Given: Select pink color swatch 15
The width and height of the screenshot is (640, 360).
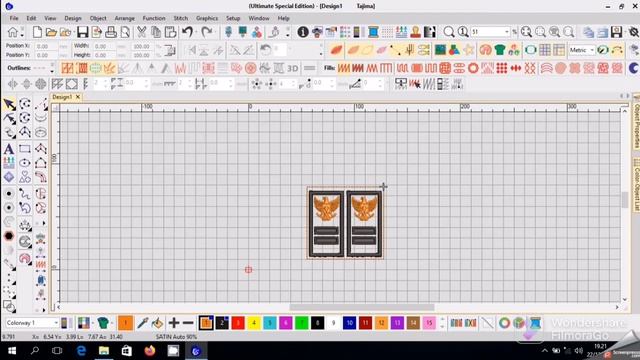Looking at the screenshot, I should (x=429, y=323).
